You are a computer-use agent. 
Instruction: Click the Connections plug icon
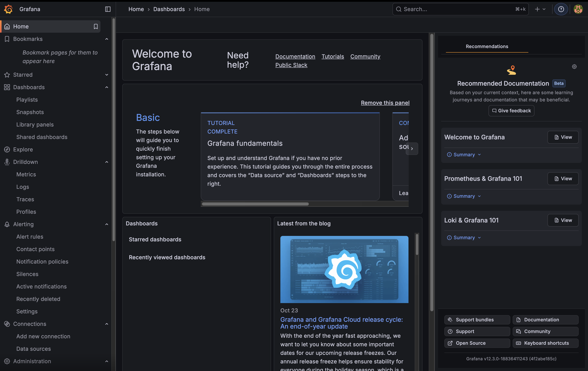pyautogui.click(x=7, y=324)
